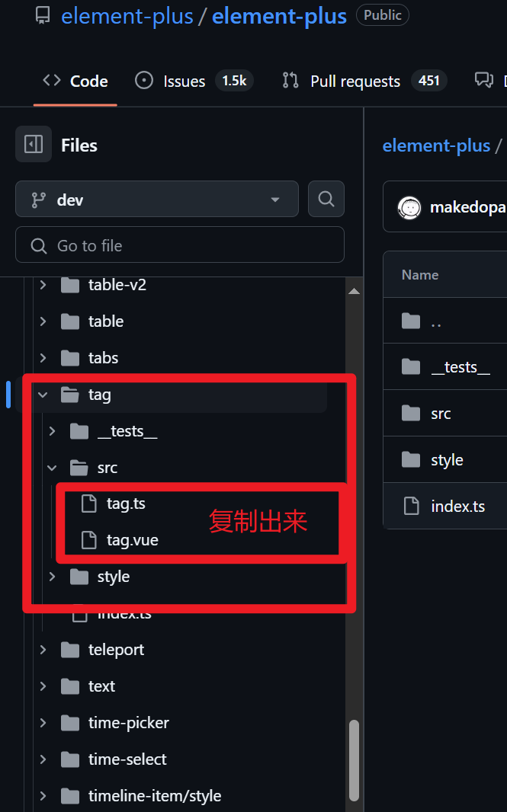Select tag.ts in the file tree
Viewport: 507px width, 812px height.
[126, 504]
